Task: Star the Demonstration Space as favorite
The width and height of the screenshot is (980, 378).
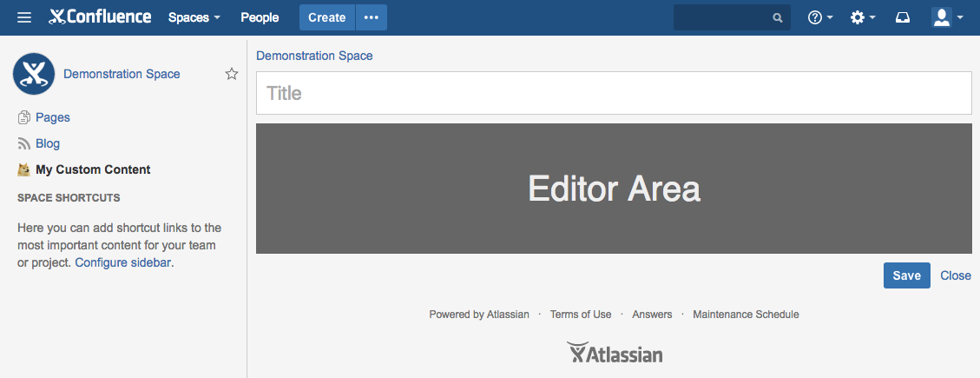Action: tap(232, 74)
